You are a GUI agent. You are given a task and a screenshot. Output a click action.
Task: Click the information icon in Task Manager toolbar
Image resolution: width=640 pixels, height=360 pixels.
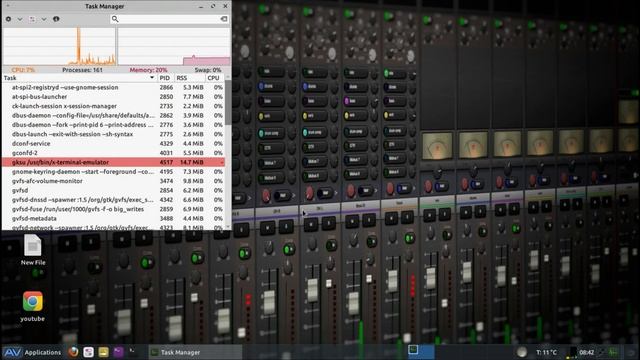click(x=56, y=19)
